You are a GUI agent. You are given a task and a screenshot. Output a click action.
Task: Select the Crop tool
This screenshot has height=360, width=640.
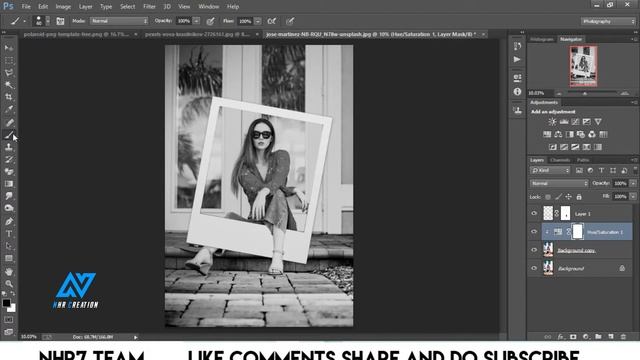click(x=9, y=97)
